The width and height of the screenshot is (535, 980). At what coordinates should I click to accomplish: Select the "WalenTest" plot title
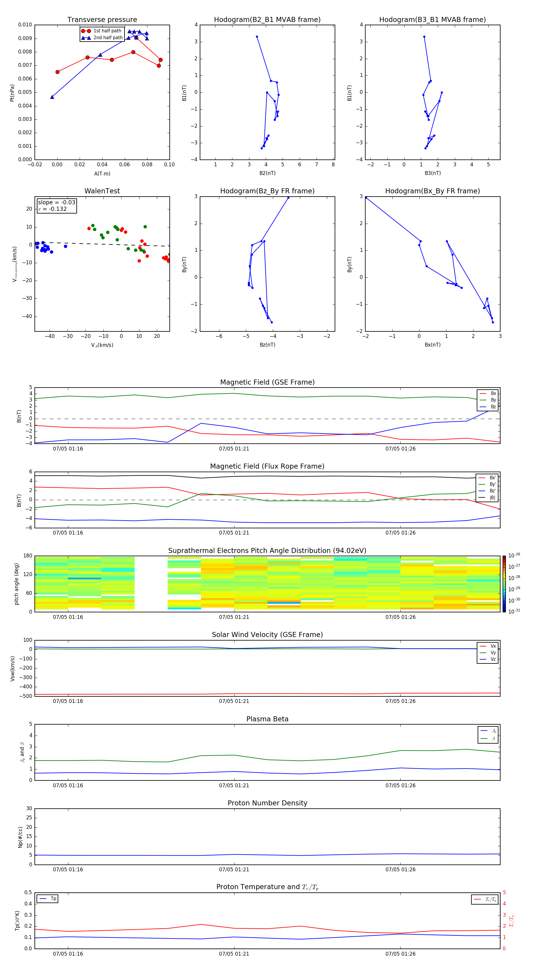point(102,191)
